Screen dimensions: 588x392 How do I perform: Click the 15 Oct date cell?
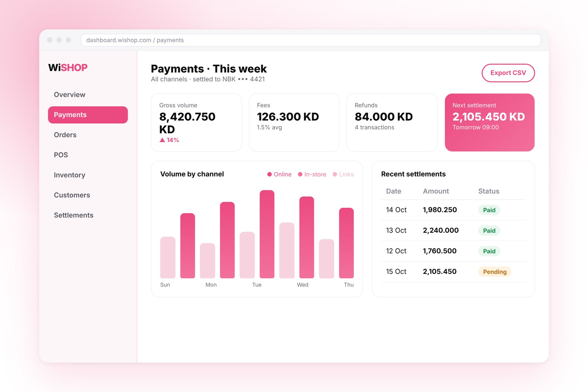coord(396,272)
